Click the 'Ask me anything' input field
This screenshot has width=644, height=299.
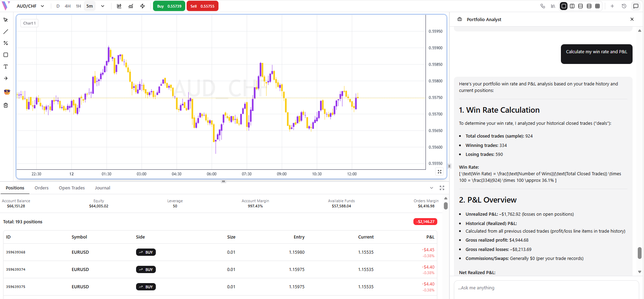point(546,288)
